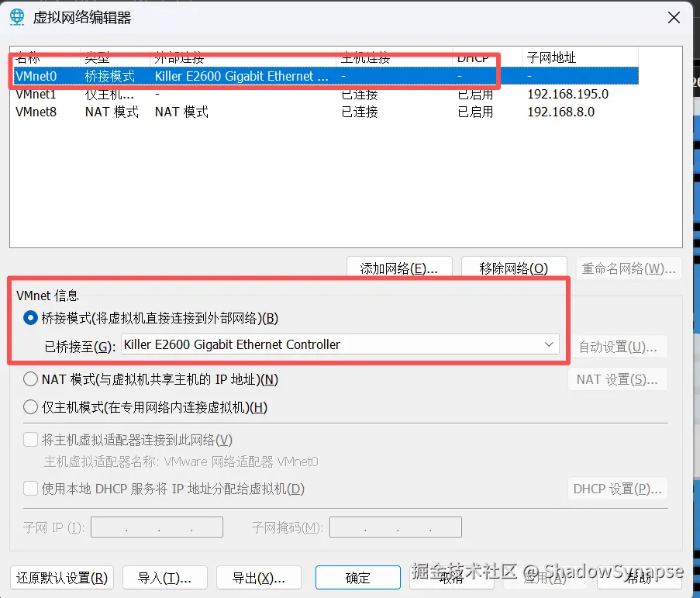The height and width of the screenshot is (598, 700).
Task: Click the 子网掩码 input field
Action: 395,527
